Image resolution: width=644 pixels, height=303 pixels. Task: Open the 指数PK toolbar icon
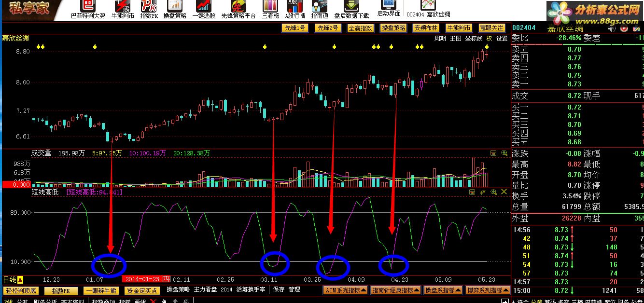(149, 6)
